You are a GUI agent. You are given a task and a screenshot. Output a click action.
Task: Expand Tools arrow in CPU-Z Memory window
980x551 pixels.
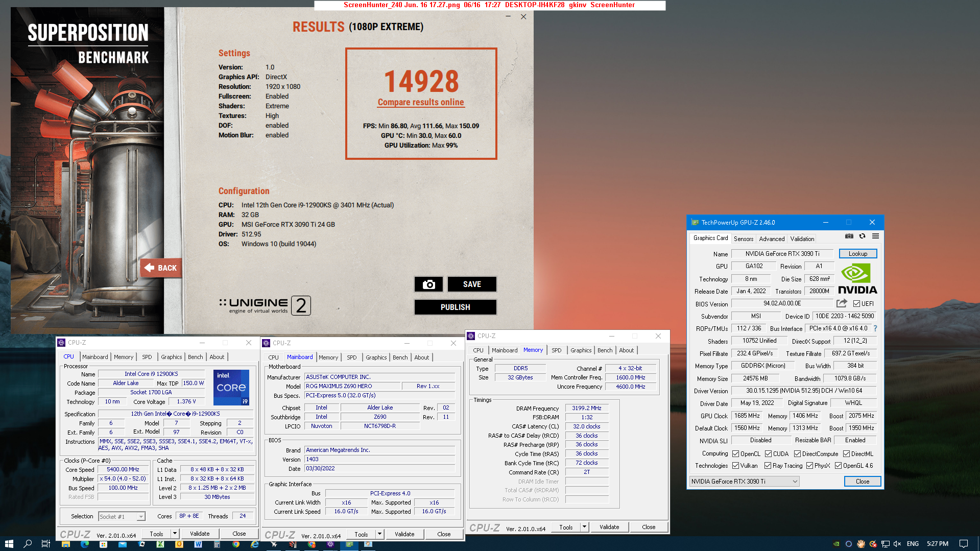pyautogui.click(x=584, y=527)
